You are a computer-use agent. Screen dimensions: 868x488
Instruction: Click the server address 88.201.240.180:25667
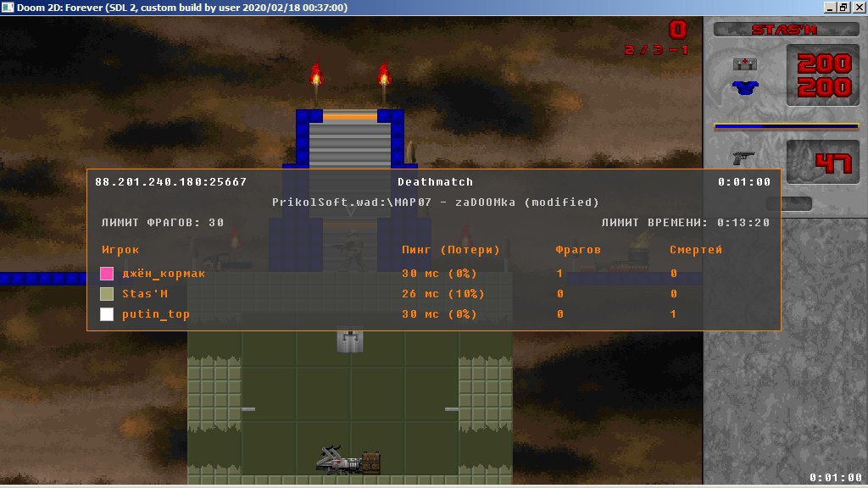pos(171,181)
